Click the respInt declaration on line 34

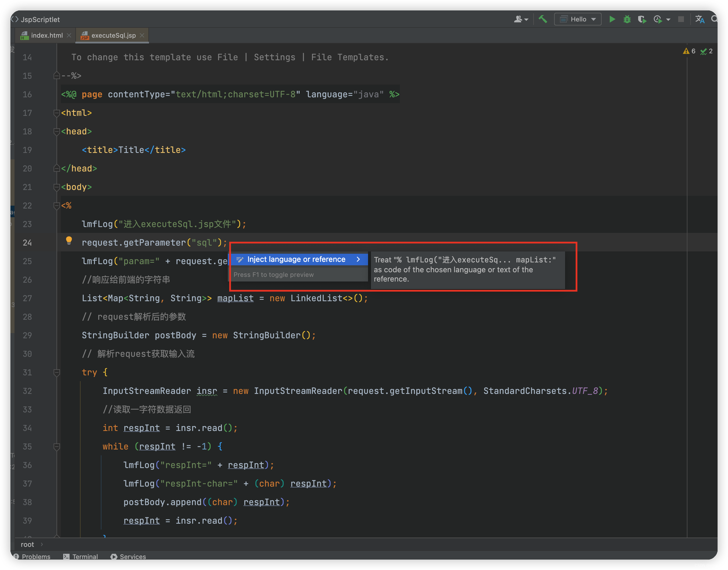click(x=142, y=428)
